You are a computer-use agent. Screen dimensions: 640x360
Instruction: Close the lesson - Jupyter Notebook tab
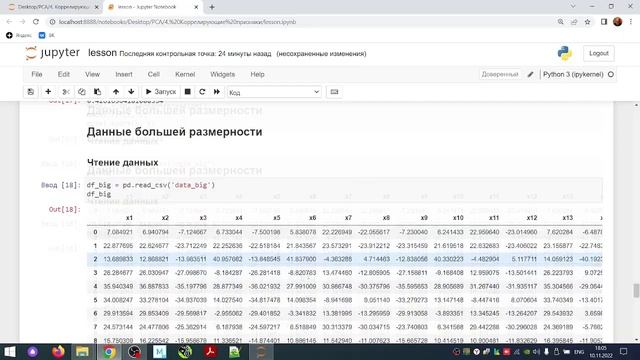(x=196, y=7)
